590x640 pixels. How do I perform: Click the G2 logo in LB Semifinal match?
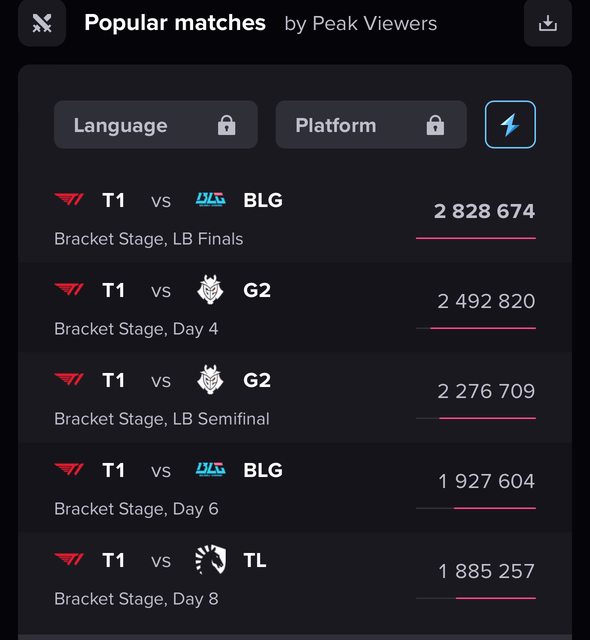[x=210, y=380]
